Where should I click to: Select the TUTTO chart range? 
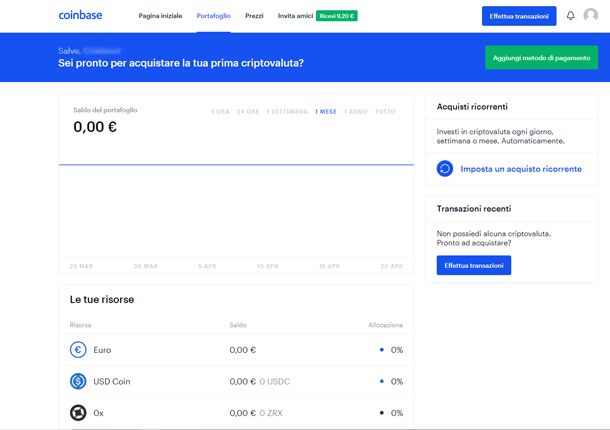pyautogui.click(x=385, y=112)
